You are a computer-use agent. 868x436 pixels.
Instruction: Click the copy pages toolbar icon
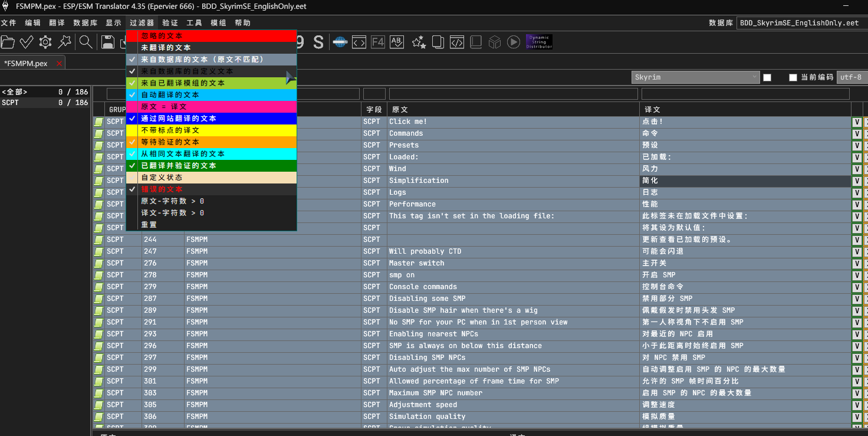point(438,42)
